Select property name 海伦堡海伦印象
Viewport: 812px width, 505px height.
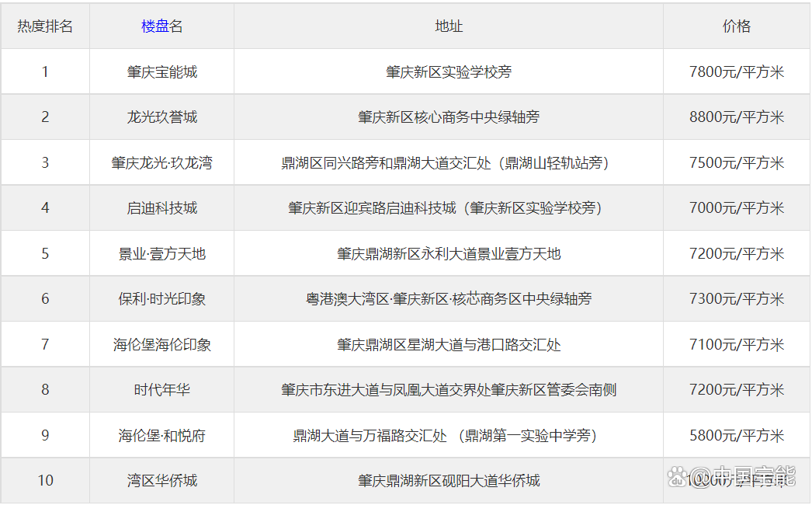pos(162,344)
